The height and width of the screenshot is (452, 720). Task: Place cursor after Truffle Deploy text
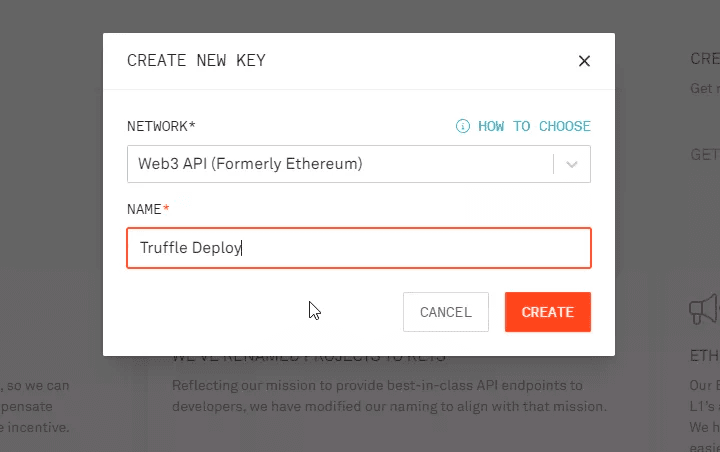(242, 248)
